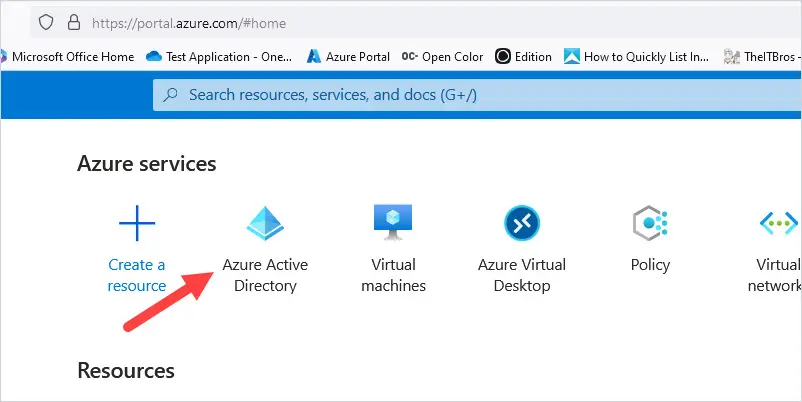Open the Azure Virtual Desktop icon

(522, 223)
